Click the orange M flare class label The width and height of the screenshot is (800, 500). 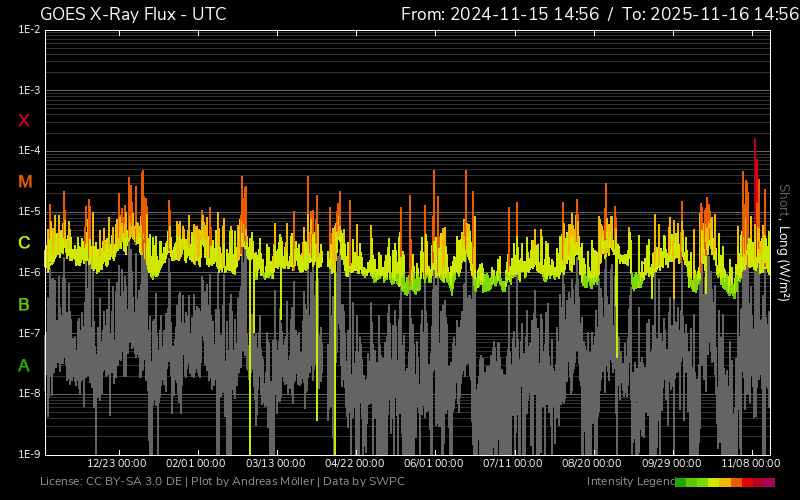pyautogui.click(x=24, y=182)
